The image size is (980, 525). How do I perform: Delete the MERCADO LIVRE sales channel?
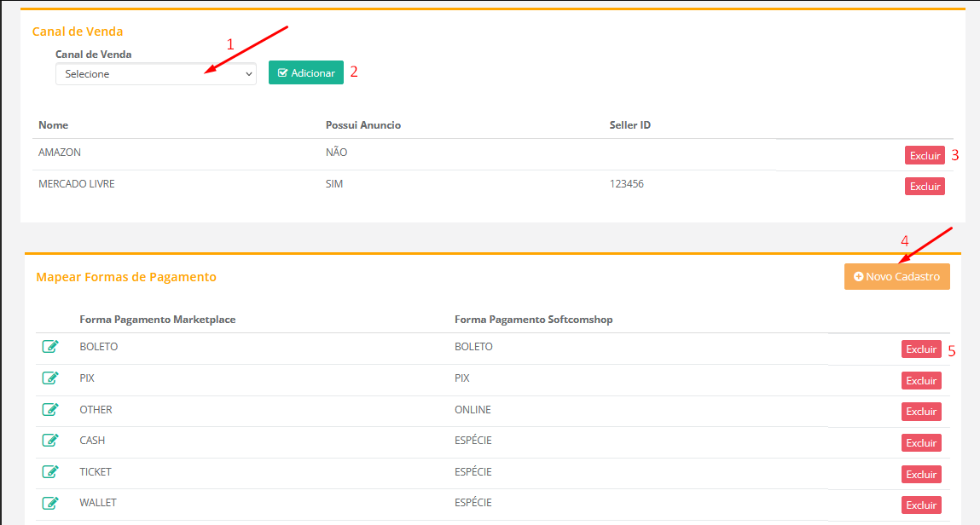pos(925,186)
